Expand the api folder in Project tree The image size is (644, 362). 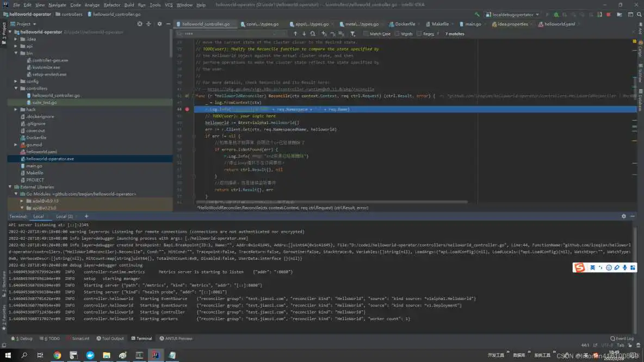(x=15, y=46)
